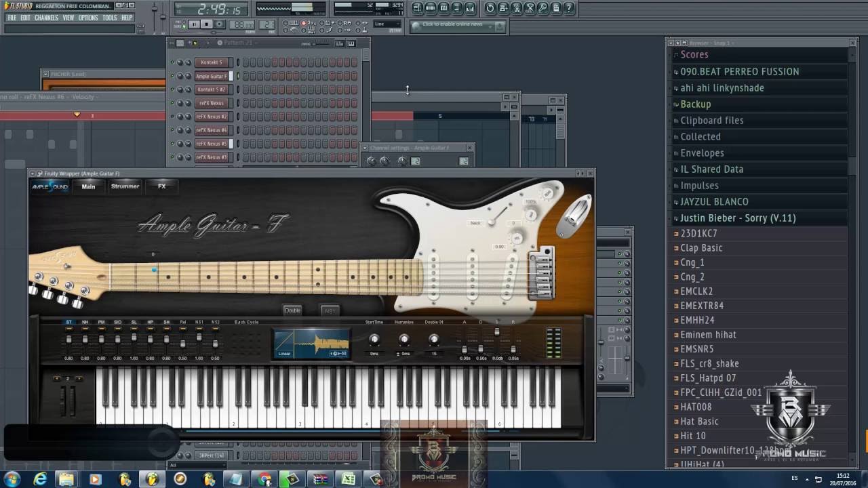Switch to the FX tab
Screen dimensions: 868x488
(x=161, y=186)
